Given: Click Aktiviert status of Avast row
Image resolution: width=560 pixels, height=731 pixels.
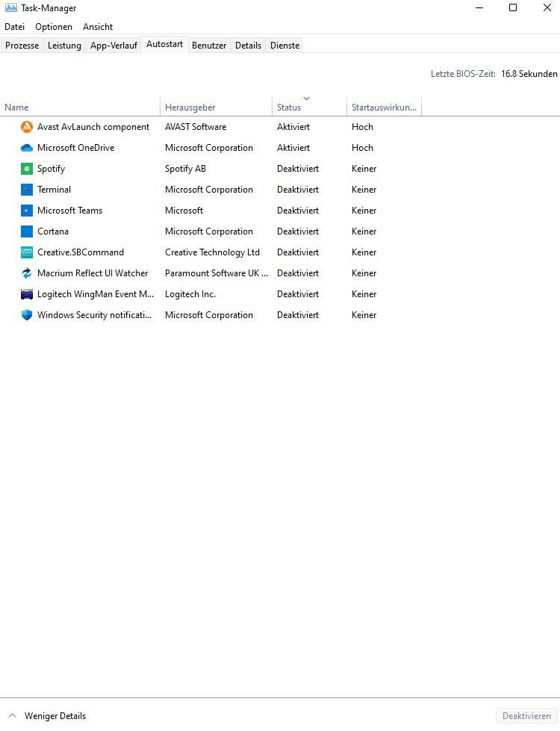Looking at the screenshot, I should click(293, 127).
